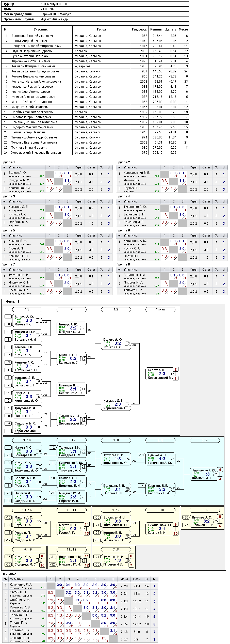This screenshot has height=644, width=230.
Task: Open the Финал-1 section tab
Action: click(x=13, y=302)
